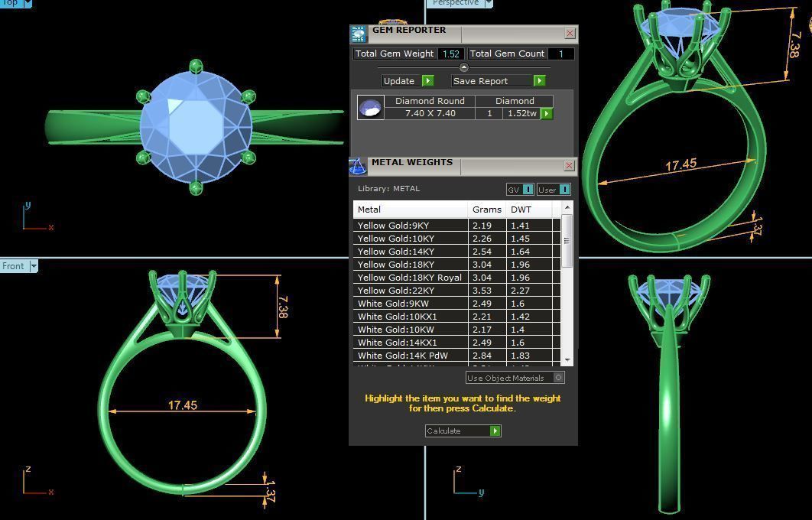Click the Front viewport title label
The image size is (812, 520).
click(x=14, y=266)
